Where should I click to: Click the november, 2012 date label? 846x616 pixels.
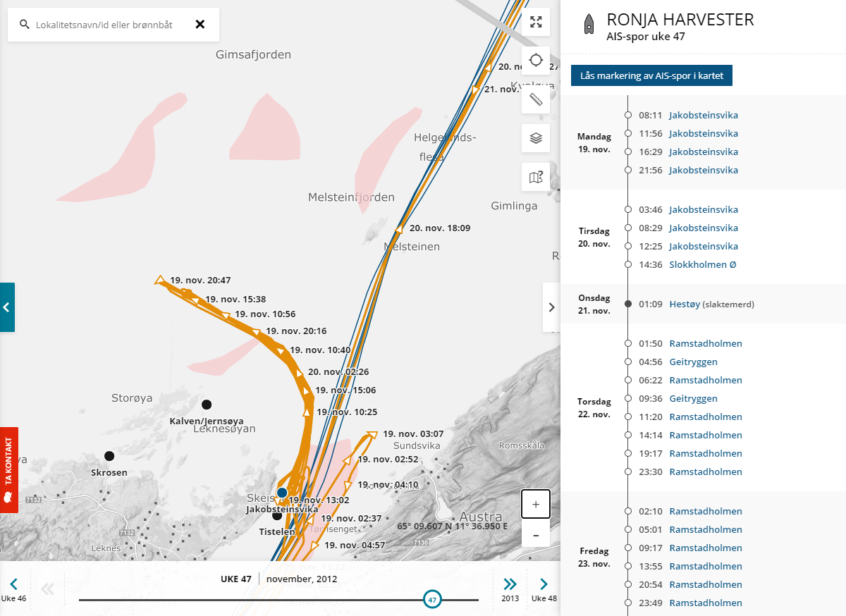tap(302, 579)
